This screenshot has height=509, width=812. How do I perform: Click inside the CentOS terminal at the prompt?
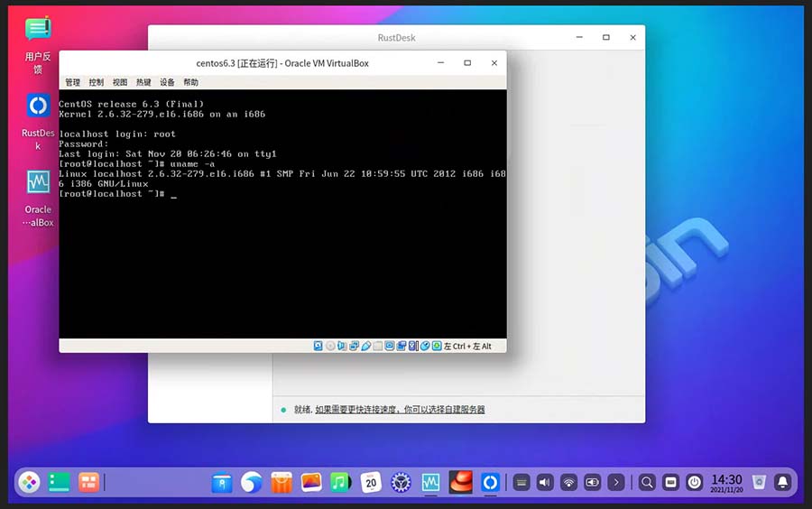click(x=174, y=194)
